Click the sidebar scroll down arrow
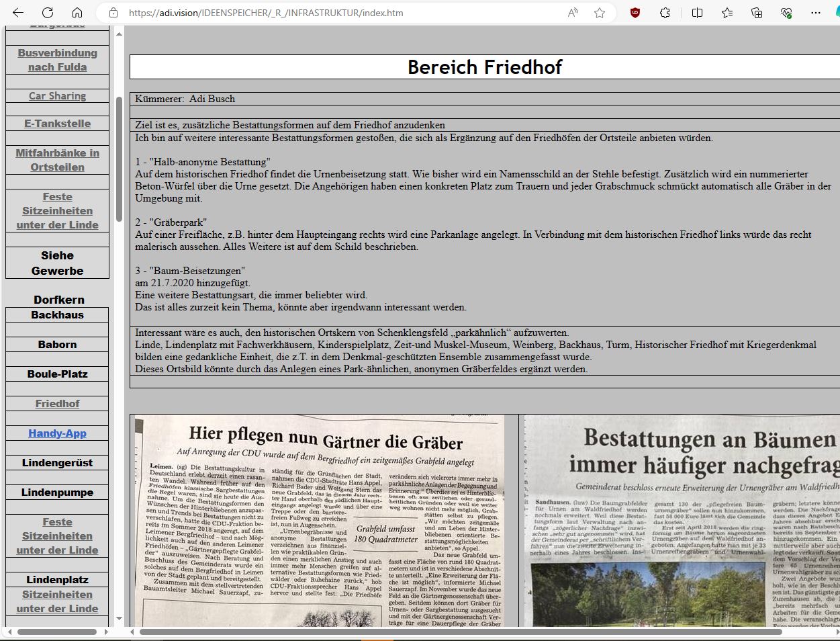Image resolution: width=840 pixels, height=641 pixels. coord(119,618)
